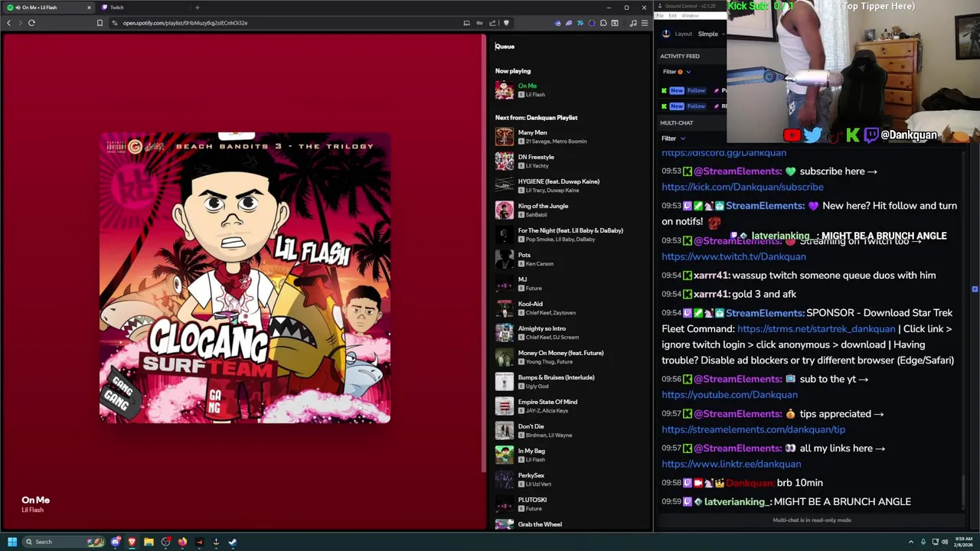
Task: Click the browser forward arrow
Action: (20, 23)
